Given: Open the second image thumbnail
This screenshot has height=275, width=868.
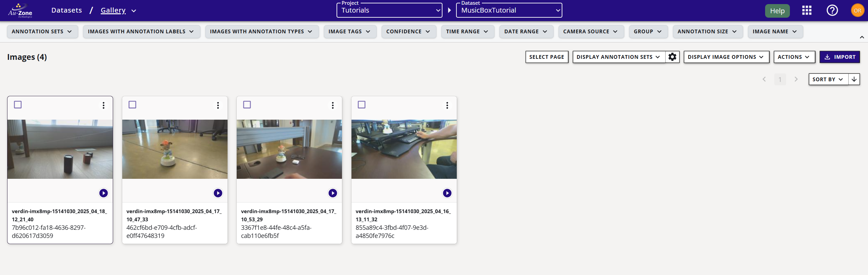Looking at the screenshot, I should [x=175, y=149].
